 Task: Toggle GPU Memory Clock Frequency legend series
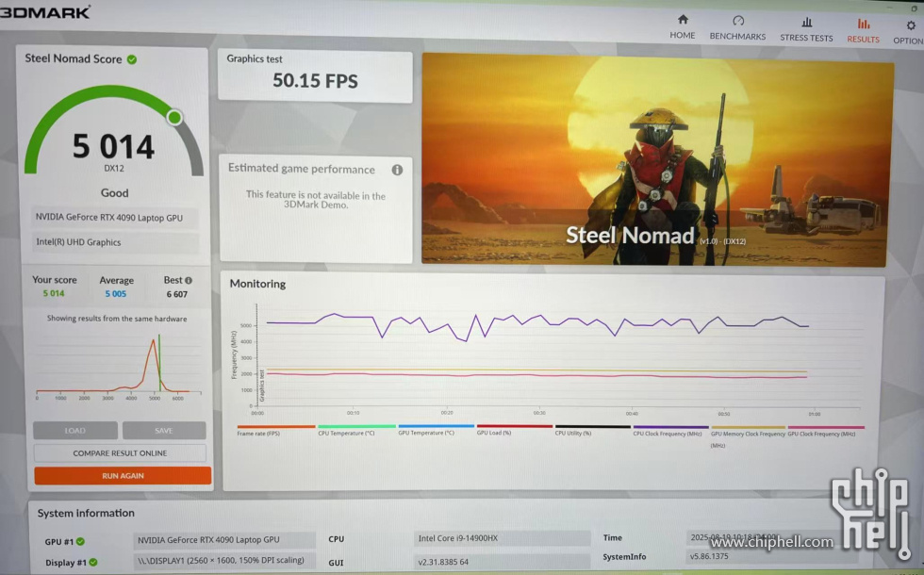[x=748, y=436]
